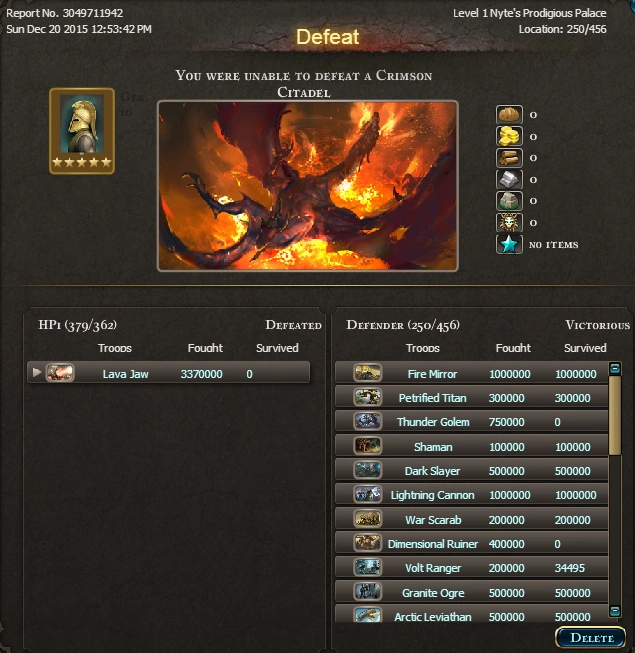Click the blue star items icon

pyautogui.click(x=509, y=244)
